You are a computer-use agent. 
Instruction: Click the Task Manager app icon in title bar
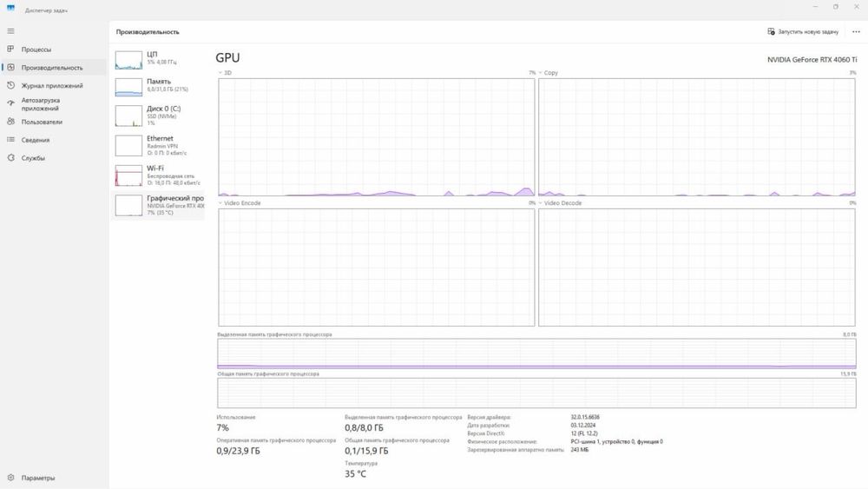10,9
